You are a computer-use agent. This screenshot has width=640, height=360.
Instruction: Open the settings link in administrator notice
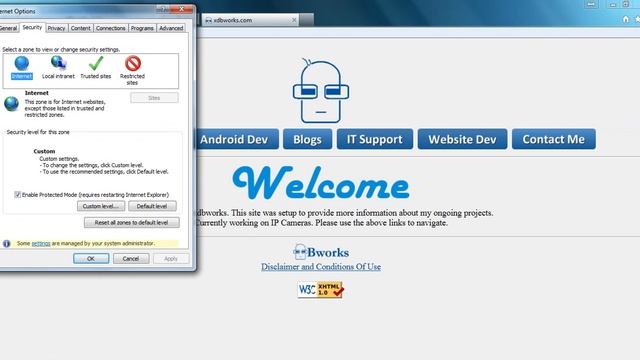pyautogui.click(x=41, y=243)
